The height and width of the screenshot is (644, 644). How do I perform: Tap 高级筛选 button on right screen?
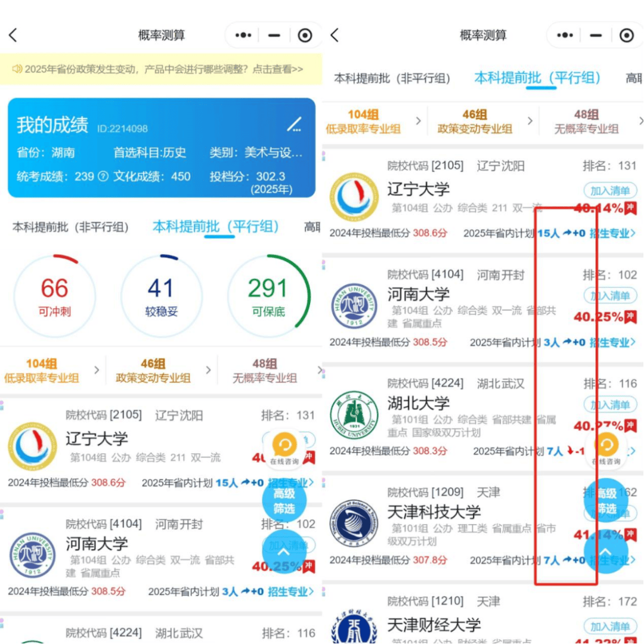click(x=606, y=501)
